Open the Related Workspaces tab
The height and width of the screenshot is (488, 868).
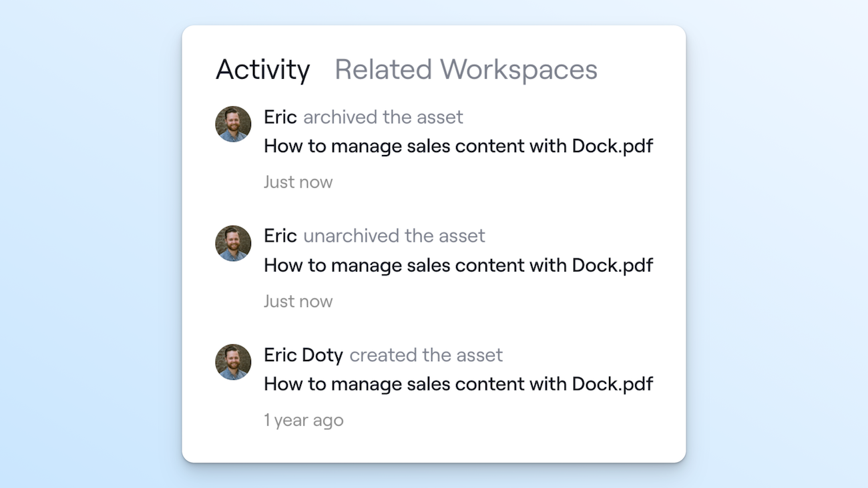[x=465, y=69]
